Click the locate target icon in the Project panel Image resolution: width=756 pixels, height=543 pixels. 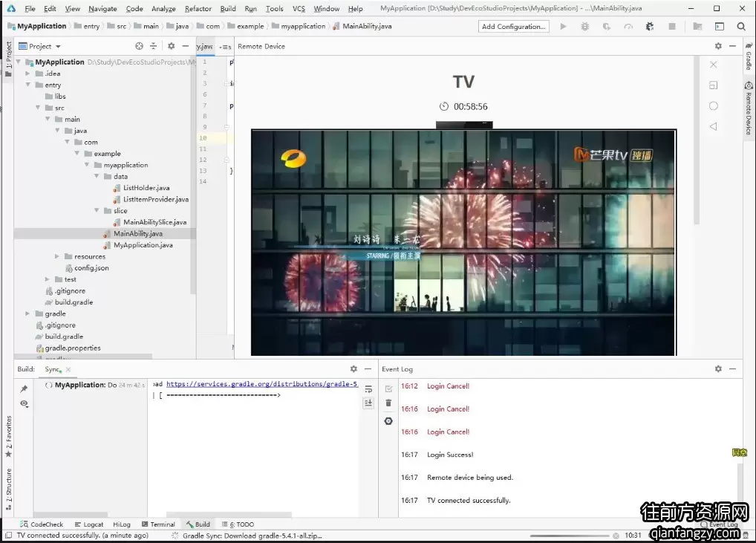(139, 46)
